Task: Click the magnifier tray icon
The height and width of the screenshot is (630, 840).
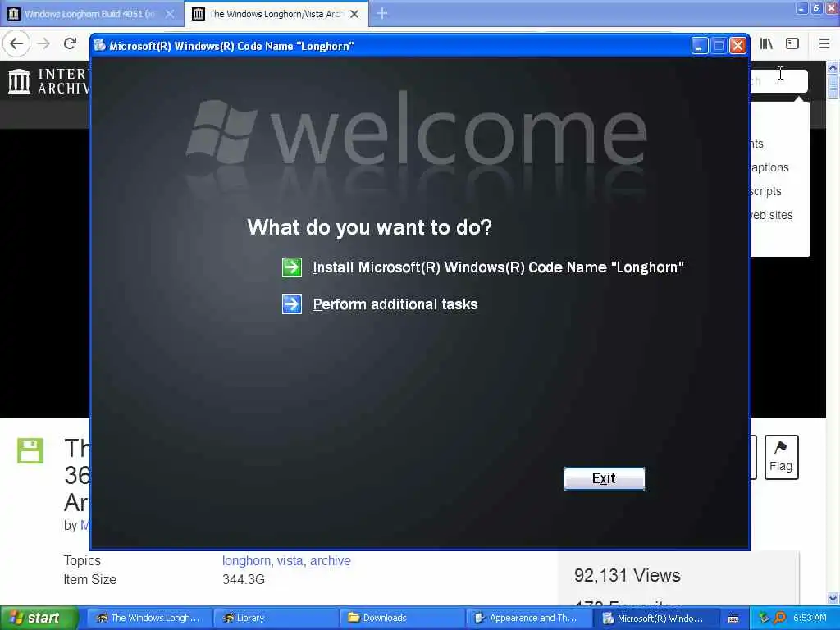Action: [780, 619]
